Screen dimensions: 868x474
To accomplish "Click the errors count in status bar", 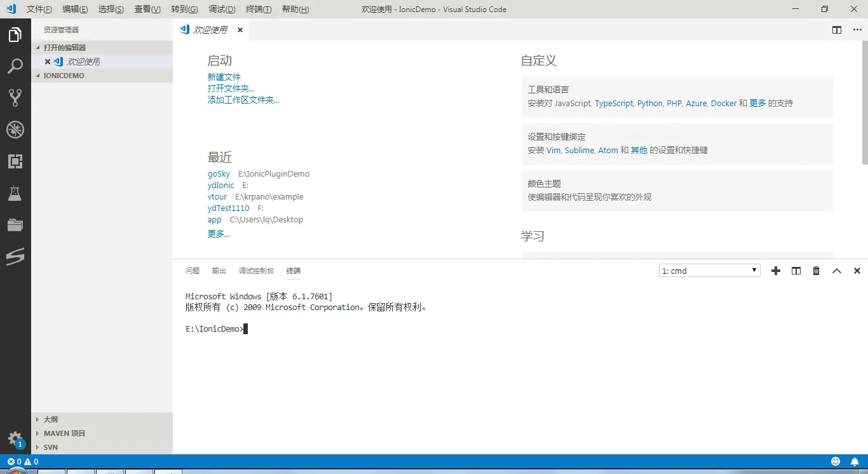I will coord(14,462).
